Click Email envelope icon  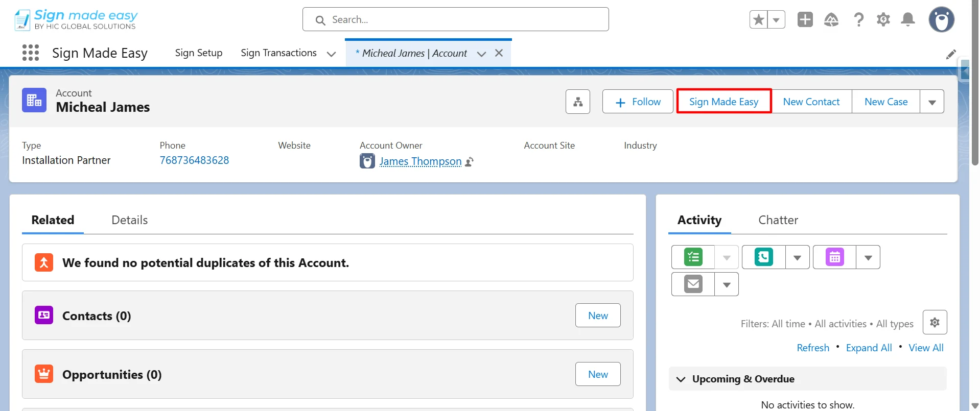[x=693, y=284]
